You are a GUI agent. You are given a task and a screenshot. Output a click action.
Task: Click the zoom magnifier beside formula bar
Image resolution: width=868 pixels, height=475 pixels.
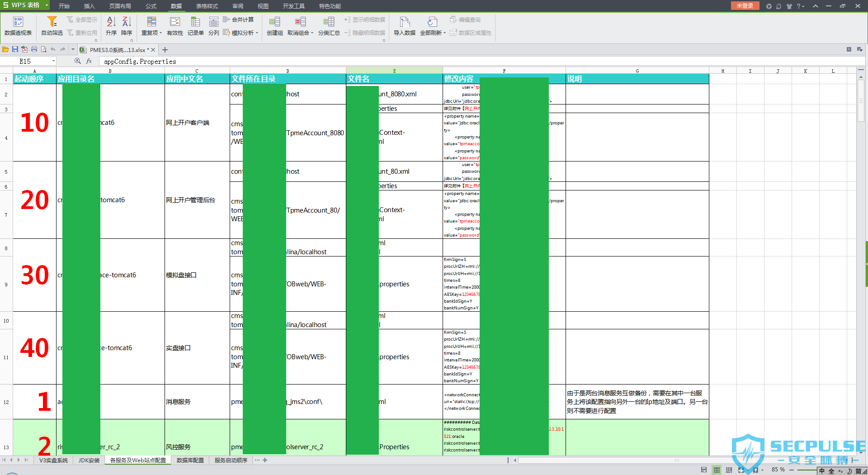point(77,61)
